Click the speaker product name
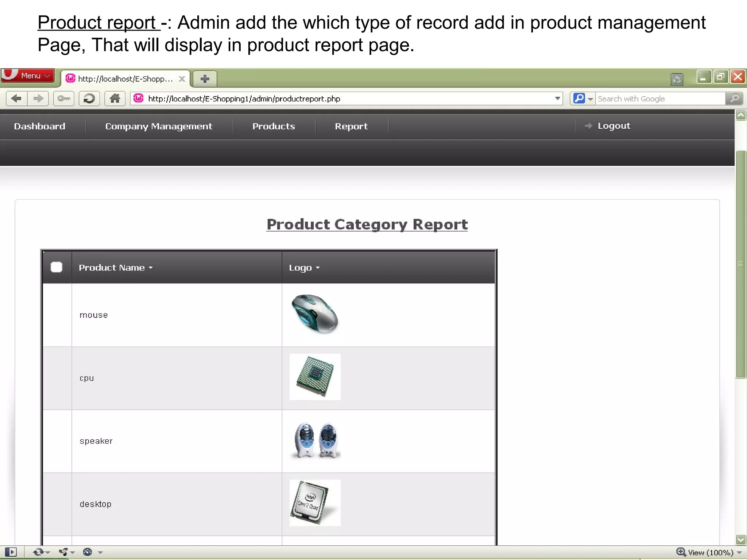The image size is (747, 560). coord(96,441)
